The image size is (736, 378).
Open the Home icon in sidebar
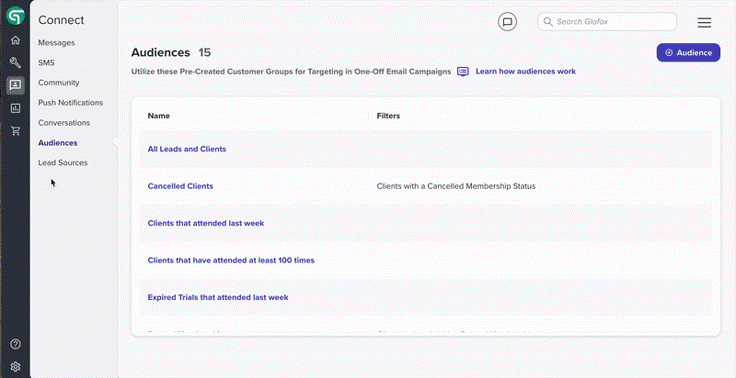point(15,40)
